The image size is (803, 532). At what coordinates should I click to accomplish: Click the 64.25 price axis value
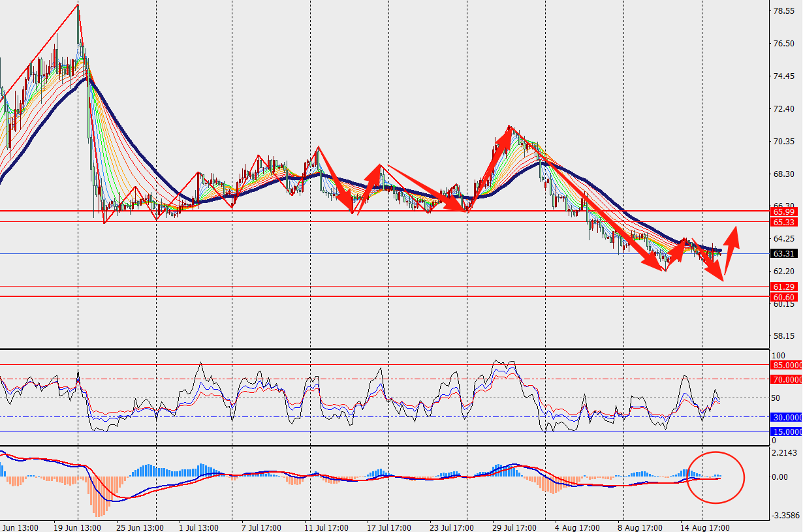[783, 238]
